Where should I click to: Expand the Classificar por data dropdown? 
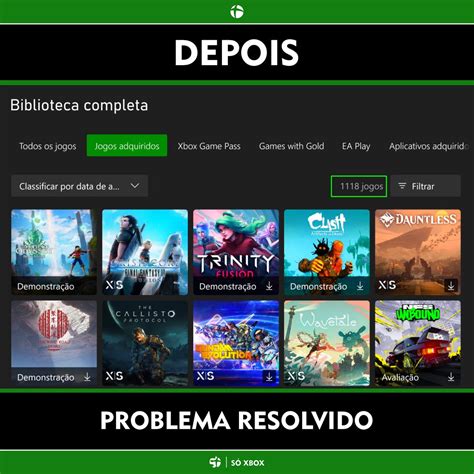(x=79, y=186)
